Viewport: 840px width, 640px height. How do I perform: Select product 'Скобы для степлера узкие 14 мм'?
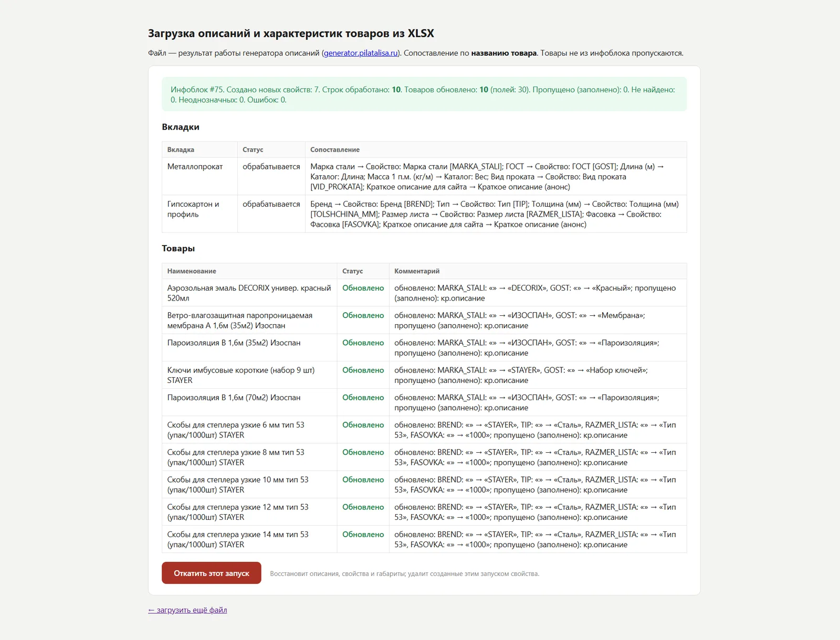(x=238, y=539)
